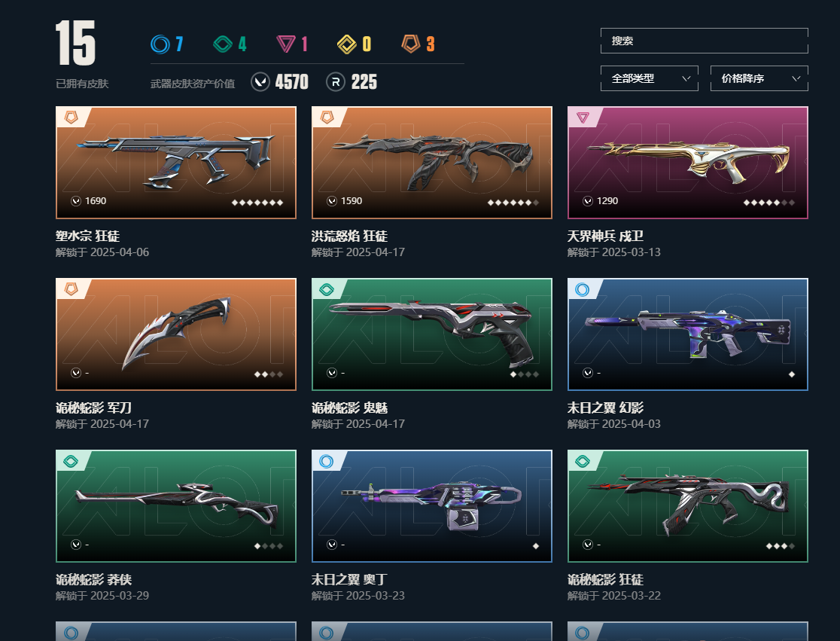
Task: Select the 末日之翼 奥丁 skin thumbnail
Action: pos(432,506)
